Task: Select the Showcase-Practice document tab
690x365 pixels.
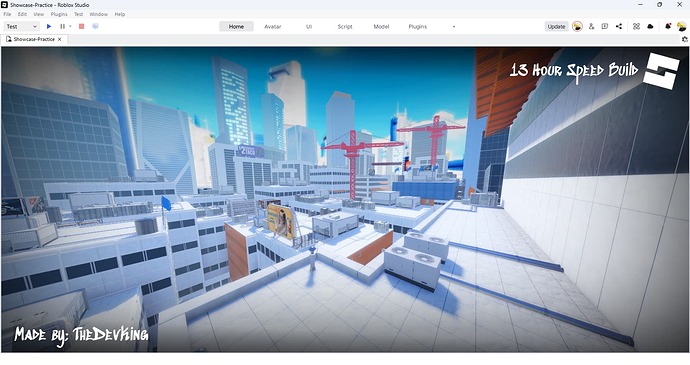Action: tap(34, 39)
